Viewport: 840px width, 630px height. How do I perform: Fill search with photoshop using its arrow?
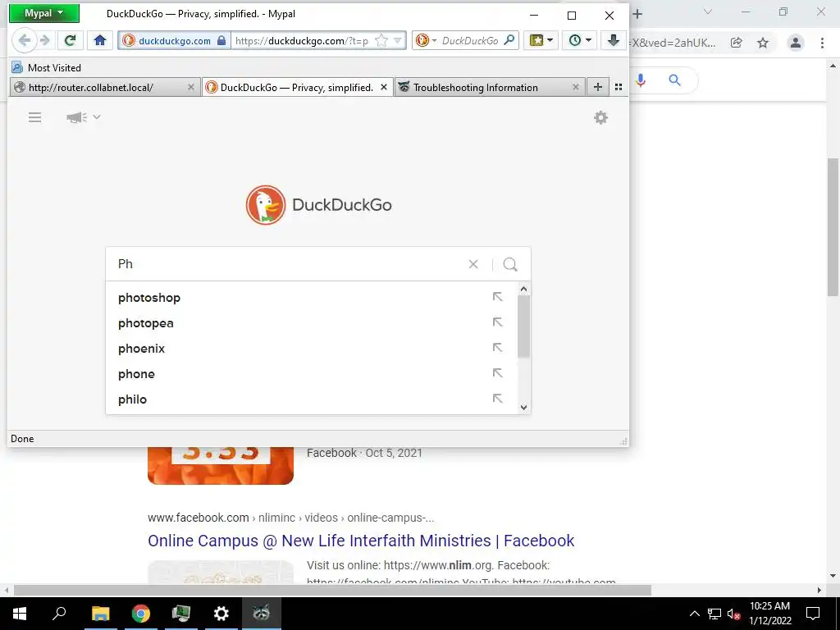(497, 297)
